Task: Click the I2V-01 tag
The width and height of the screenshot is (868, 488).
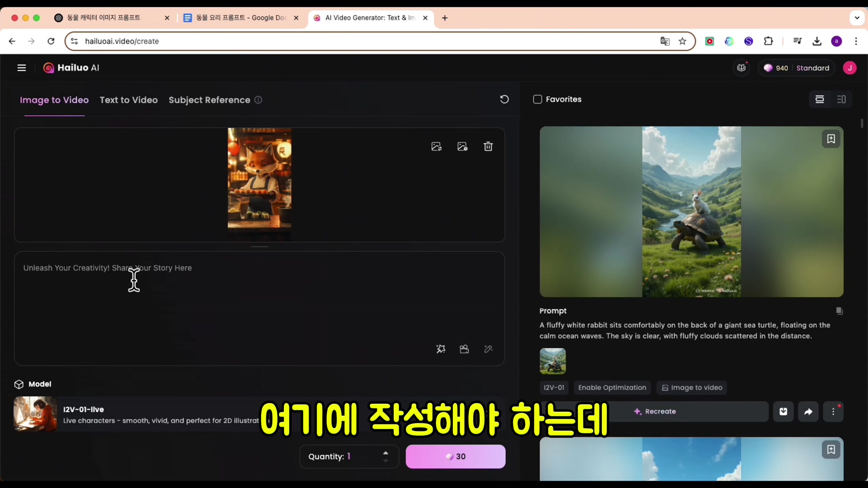Action: pyautogui.click(x=554, y=388)
